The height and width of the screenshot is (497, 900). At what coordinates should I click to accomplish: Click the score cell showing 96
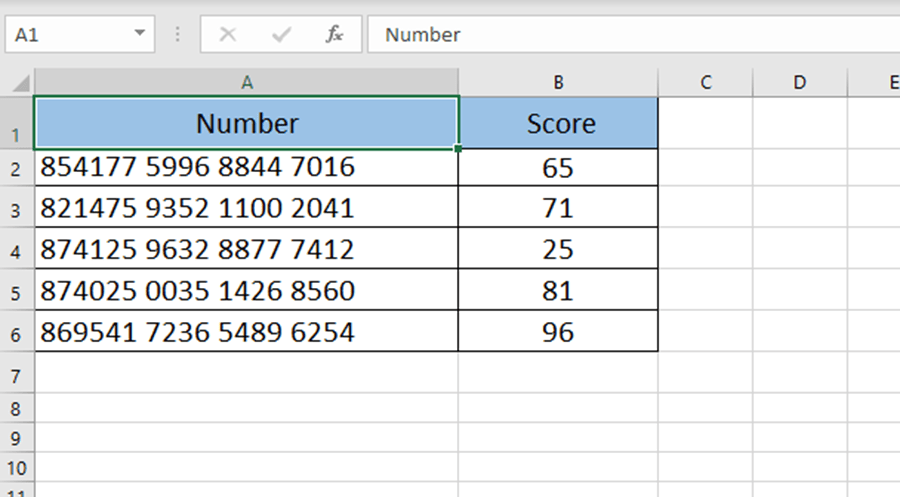[x=558, y=331]
